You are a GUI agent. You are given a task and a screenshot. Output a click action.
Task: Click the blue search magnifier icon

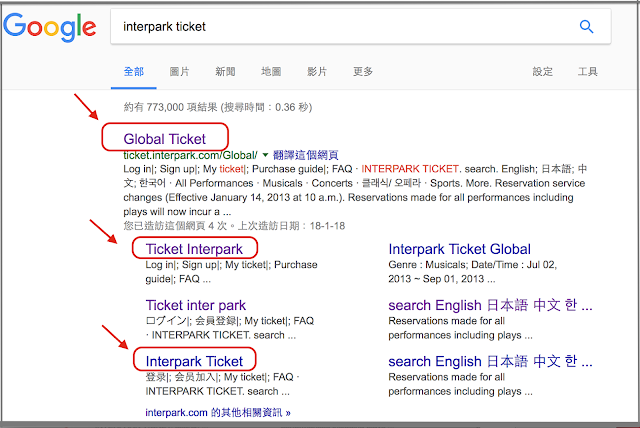586,27
